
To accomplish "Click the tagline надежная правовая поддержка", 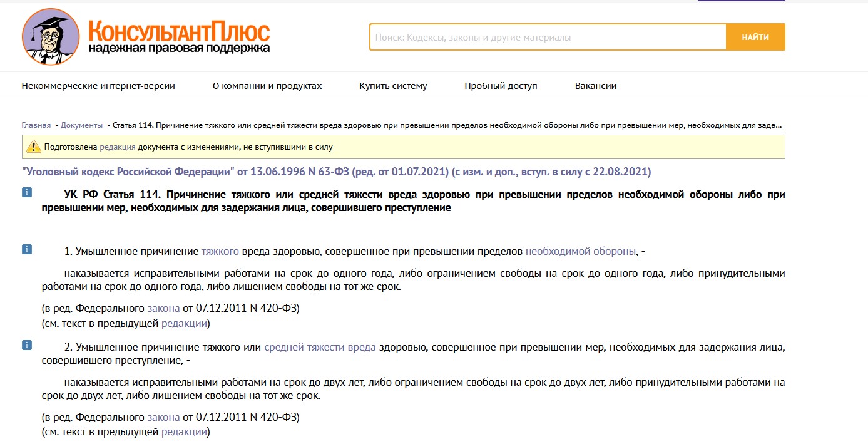I will coord(179,48).
